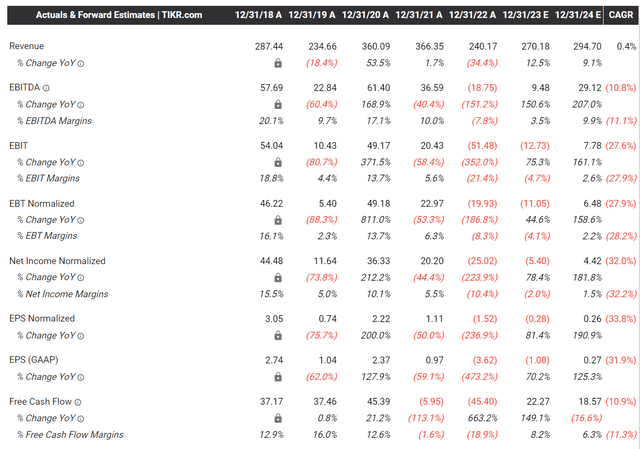Click the lock icon in the Revenue % Change row
This screenshot has width=640, height=449.
[278, 63]
